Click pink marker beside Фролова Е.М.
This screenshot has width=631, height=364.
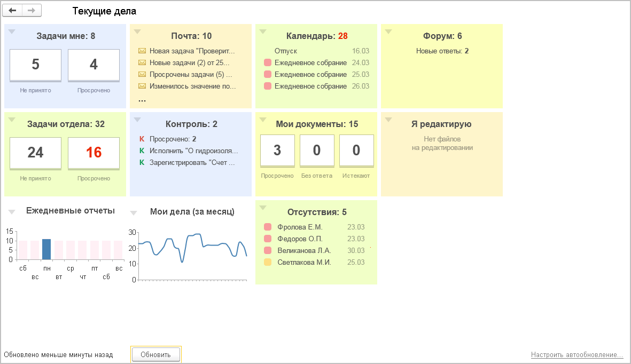click(268, 227)
